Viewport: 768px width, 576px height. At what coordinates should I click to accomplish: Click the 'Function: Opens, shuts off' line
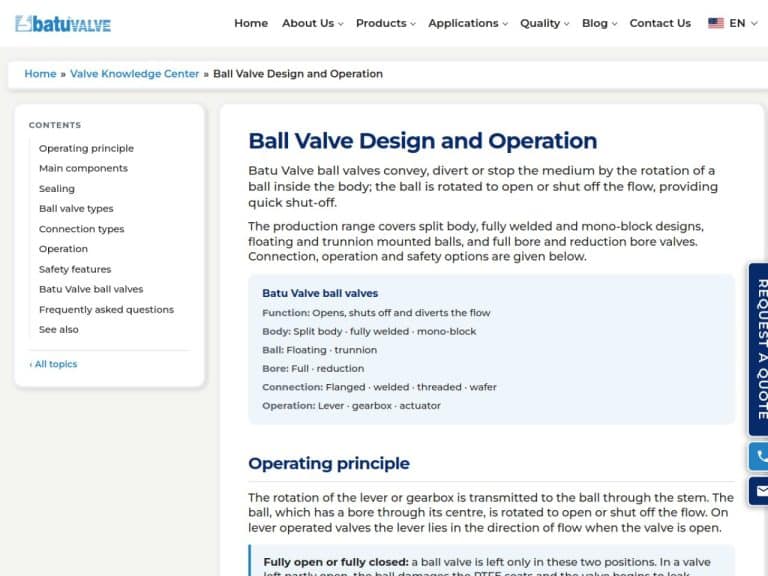[x=376, y=312]
